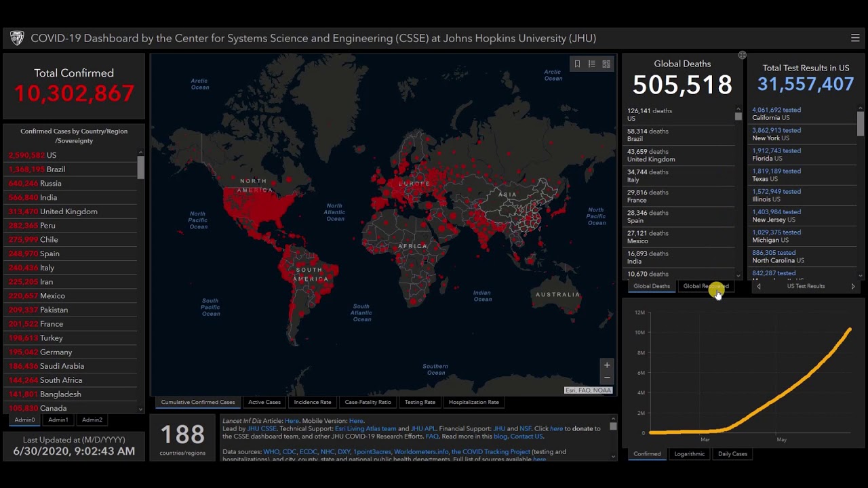Open the hamburger menu in the header
This screenshot has height=488, width=868.
855,38
